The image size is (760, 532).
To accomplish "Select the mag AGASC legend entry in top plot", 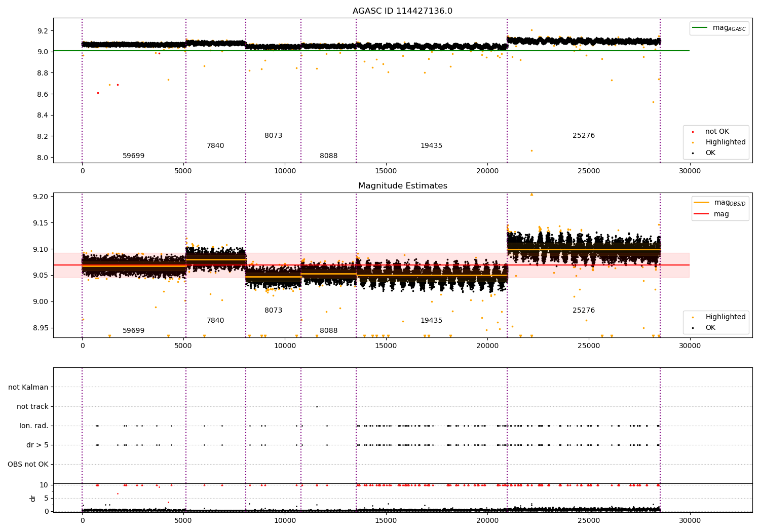I will 719,28.
